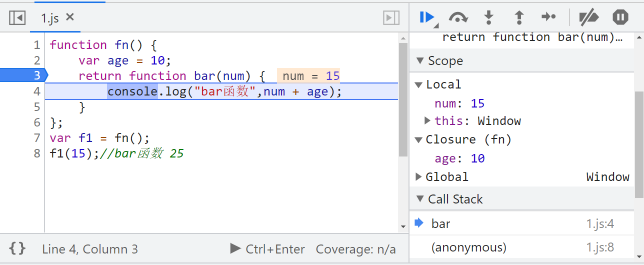The width and height of the screenshot is (644, 265).
Task: Select the bar call stack frame
Action: pyautogui.click(x=521, y=224)
